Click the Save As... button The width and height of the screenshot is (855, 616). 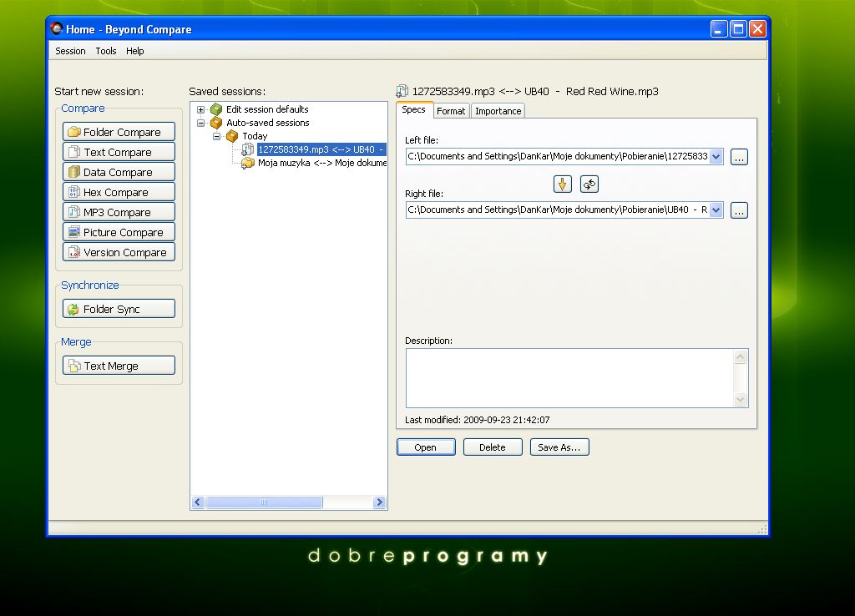tap(559, 447)
